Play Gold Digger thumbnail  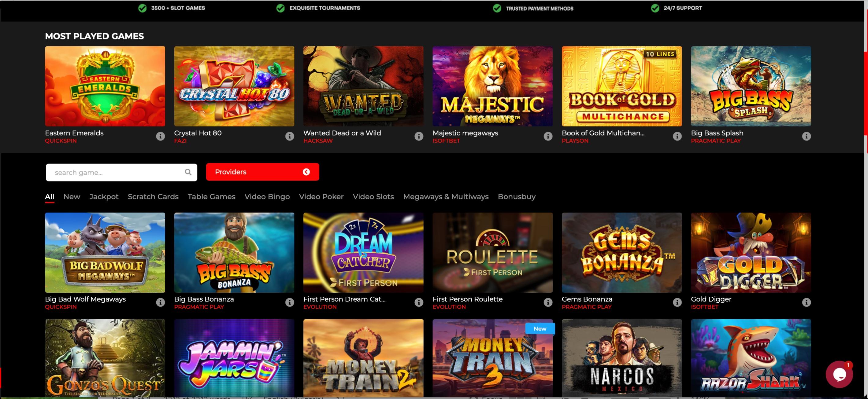pyautogui.click(x=751, y=253)
